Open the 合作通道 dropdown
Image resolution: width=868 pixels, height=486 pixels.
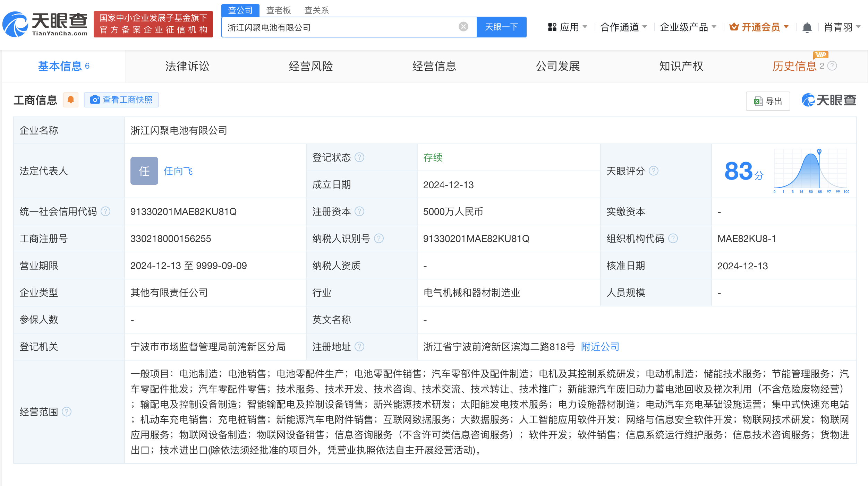point(623,27)
